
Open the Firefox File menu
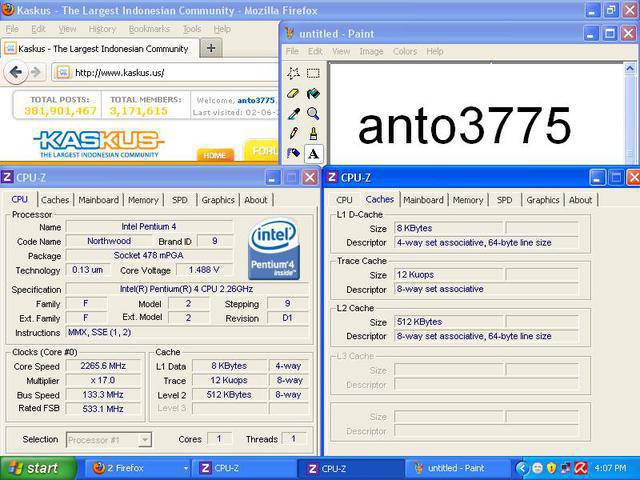(x=12, y=29)
